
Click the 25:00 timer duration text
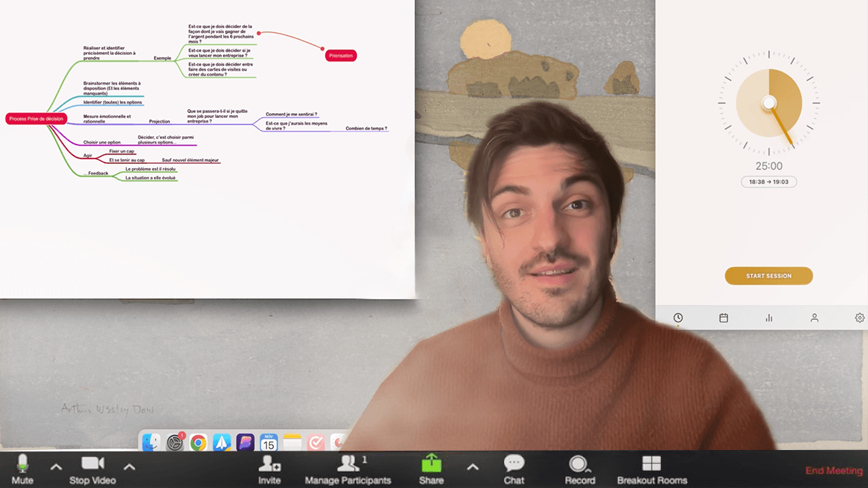(x=769, y=166)
